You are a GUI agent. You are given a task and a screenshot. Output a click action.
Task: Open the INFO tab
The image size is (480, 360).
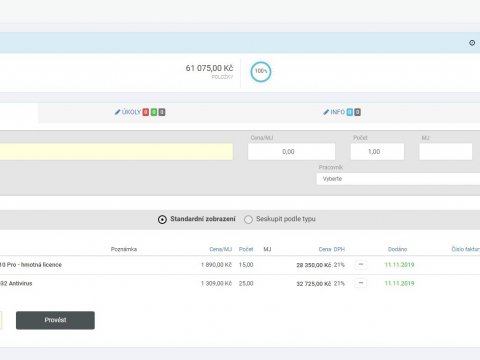[342, 112]
